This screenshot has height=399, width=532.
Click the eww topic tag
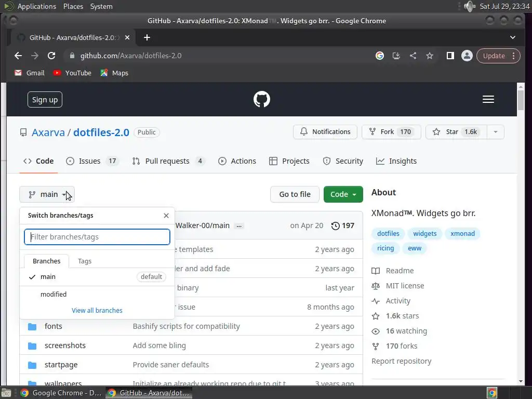(415, 248)
